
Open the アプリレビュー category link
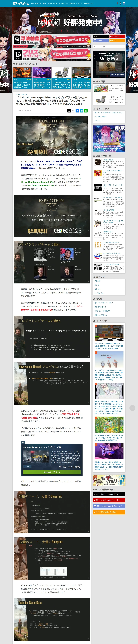click(100, 293)
